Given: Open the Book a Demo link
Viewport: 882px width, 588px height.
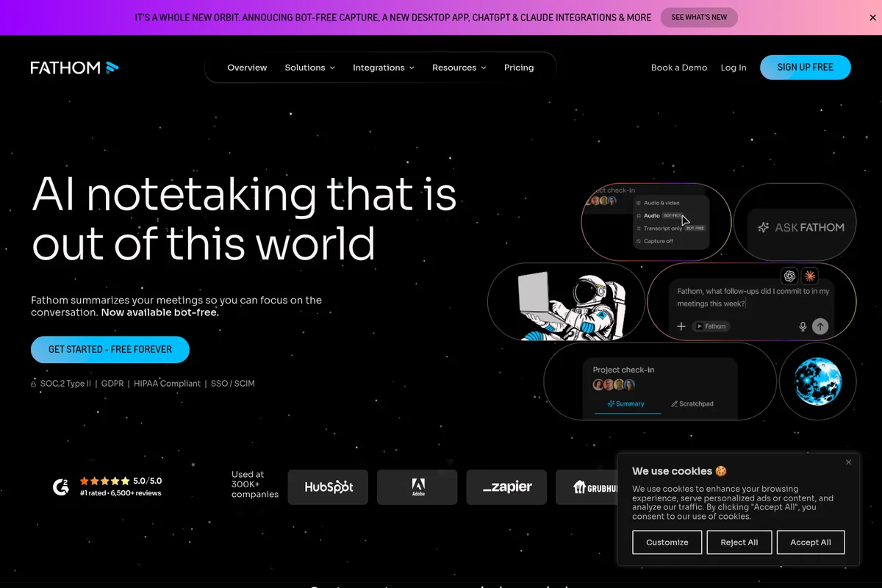Looking at the screenshot, I should 679,68.
